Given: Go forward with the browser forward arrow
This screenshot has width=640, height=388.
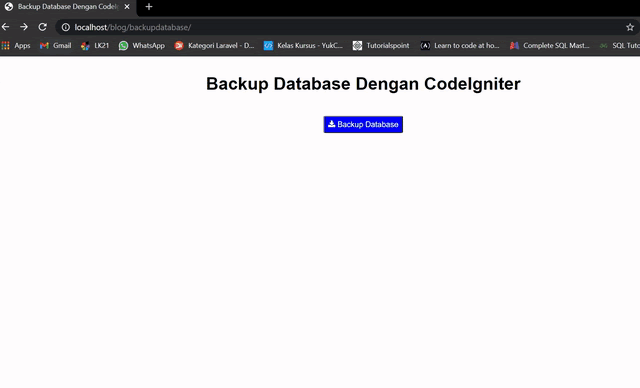Looking at the screenshot, I should tap(24, 27).
